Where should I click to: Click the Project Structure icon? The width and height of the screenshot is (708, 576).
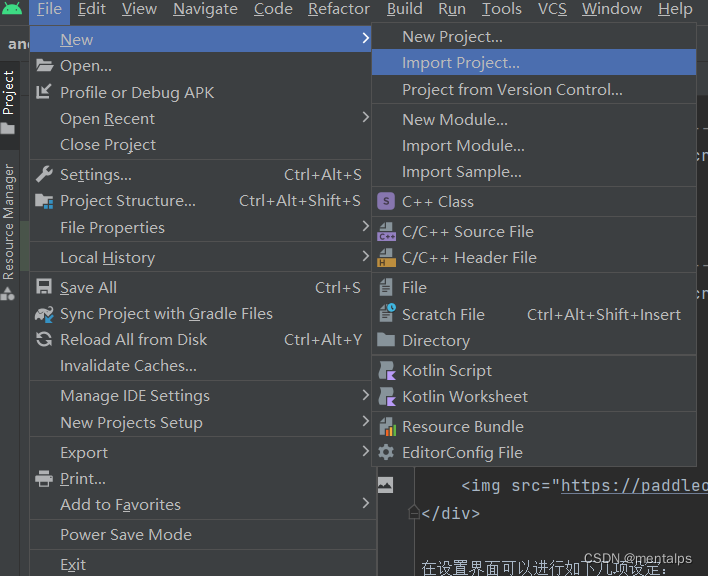coord(44,200)
